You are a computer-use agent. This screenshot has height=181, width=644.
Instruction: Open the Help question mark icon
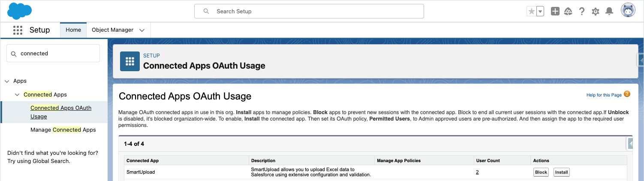[582, 12]
